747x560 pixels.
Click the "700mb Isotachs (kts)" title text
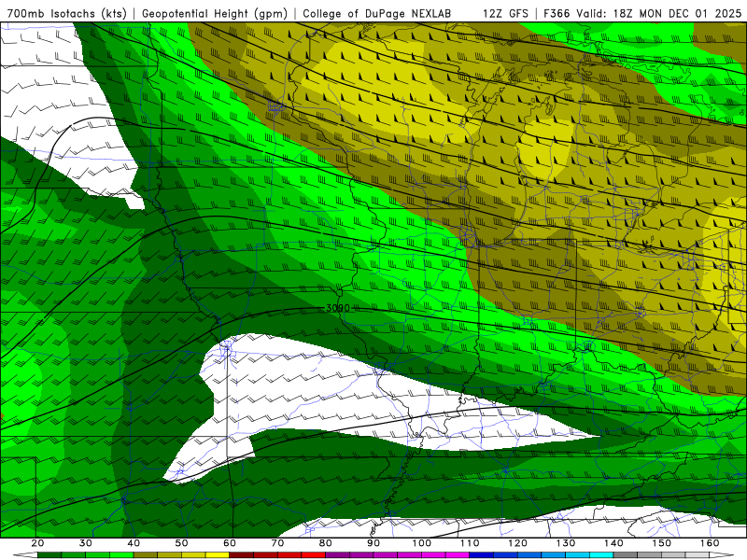[66, 14]
